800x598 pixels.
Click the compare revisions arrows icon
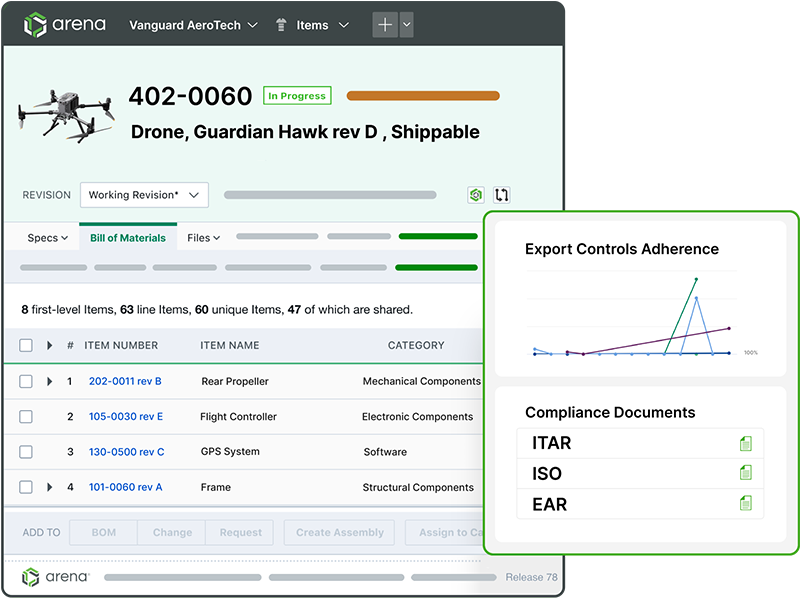(502, 194)
